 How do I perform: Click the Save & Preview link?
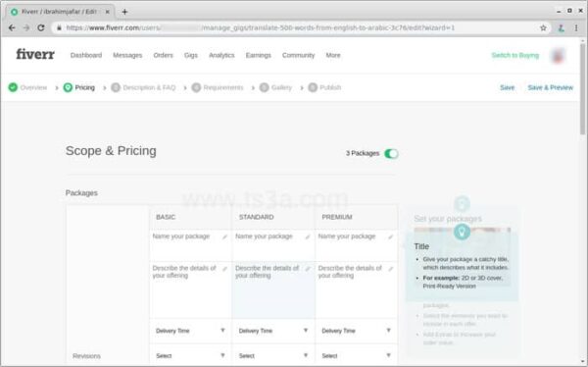[550, 87]
